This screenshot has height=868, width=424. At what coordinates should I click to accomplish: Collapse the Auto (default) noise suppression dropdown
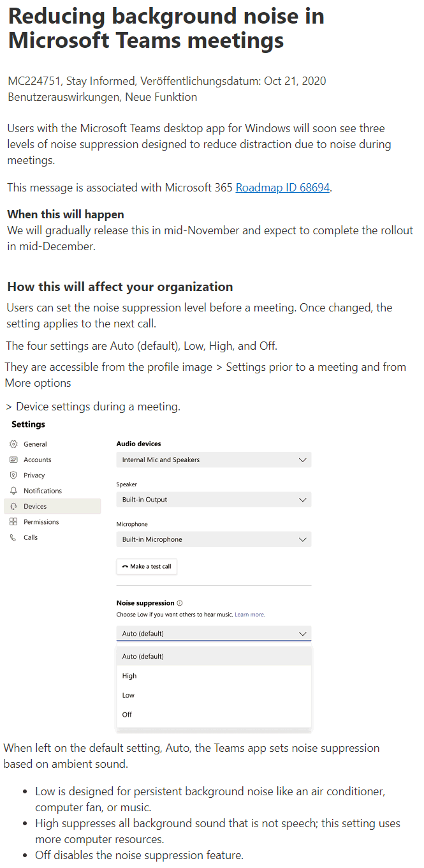pos(214,634)
